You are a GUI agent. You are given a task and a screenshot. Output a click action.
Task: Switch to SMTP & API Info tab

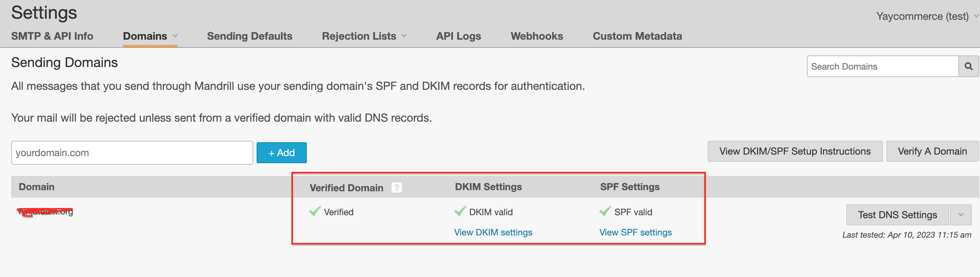tap(52, 36)
